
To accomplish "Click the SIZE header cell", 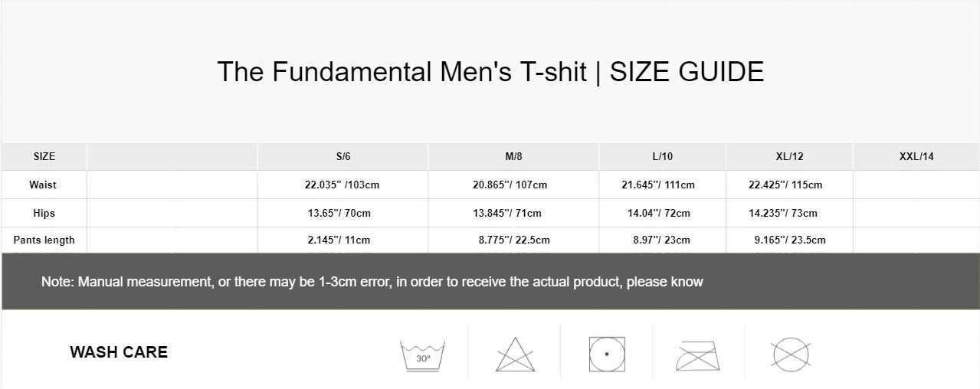I will tap(44, 156).
